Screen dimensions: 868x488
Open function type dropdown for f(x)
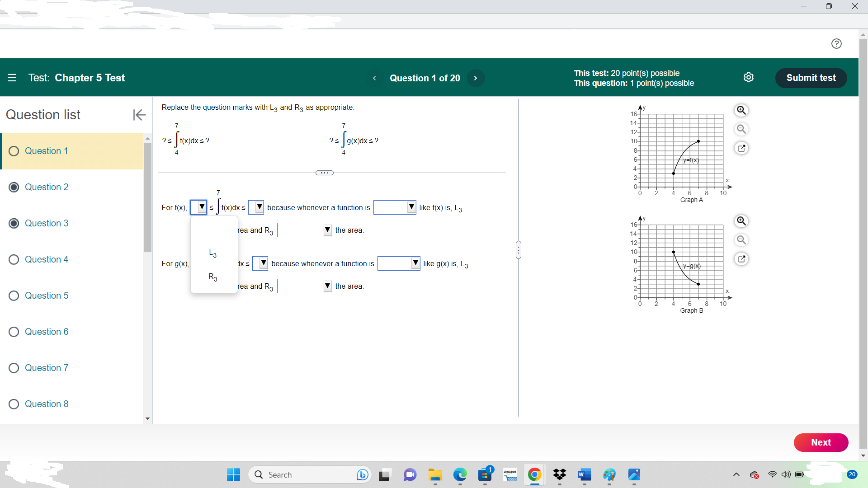click(x=395, y=207)
